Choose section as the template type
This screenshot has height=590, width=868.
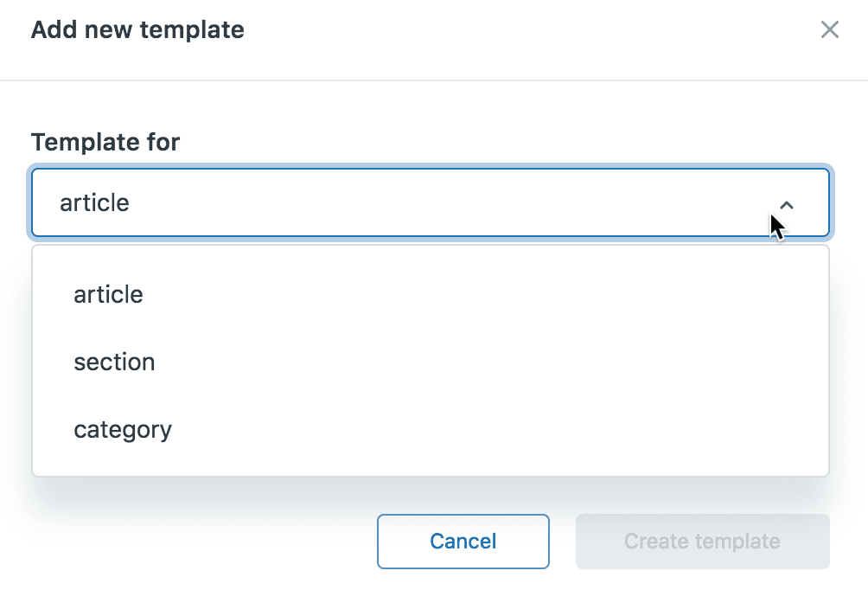(115, 362)
